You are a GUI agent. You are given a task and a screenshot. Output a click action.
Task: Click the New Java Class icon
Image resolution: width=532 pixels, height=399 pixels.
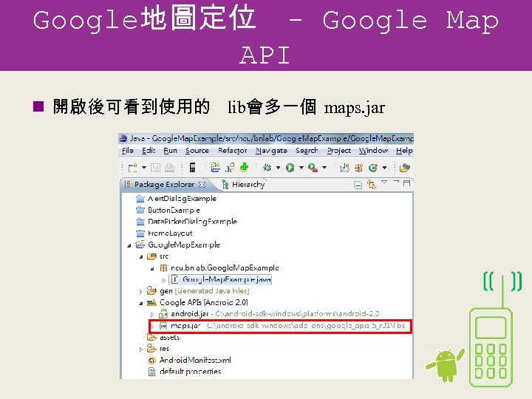point(373,168)
